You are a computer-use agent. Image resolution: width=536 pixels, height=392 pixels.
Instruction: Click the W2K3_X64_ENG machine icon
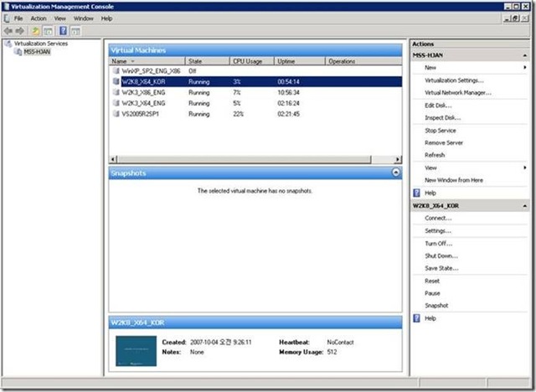click(116, 103)
